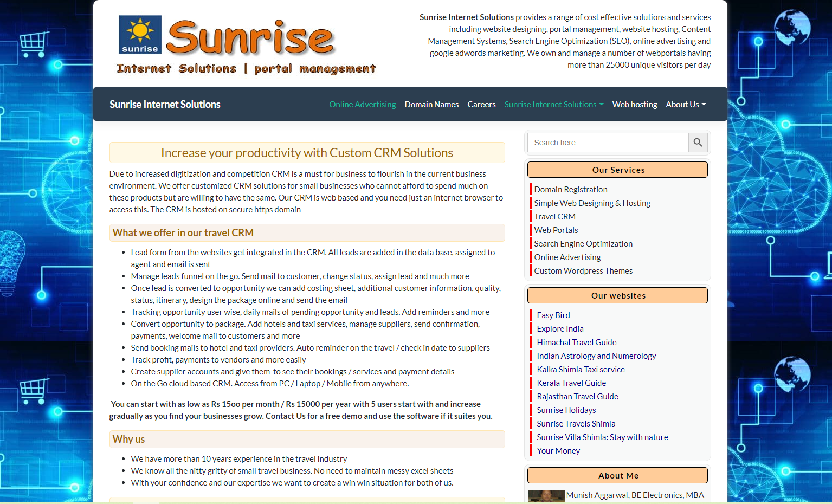Expand the About Us dropdown
The width and height of the screenshot is (832, 504).
click(x=686, y=105)
